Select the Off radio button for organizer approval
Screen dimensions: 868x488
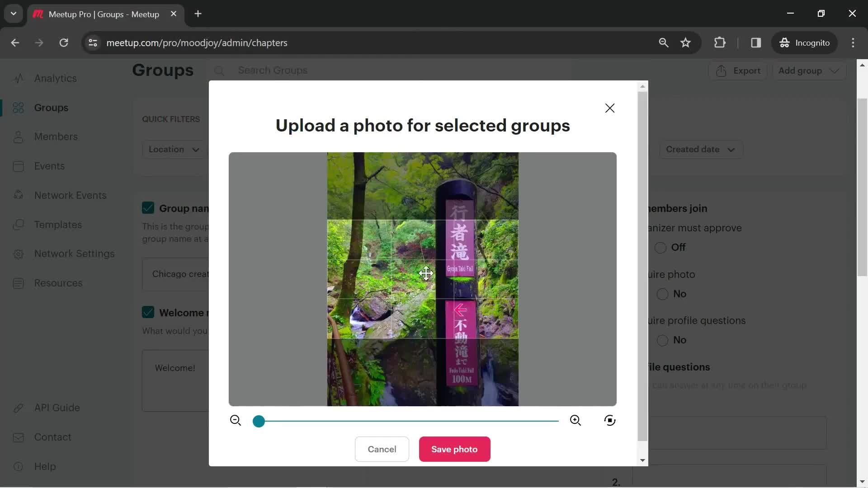click(x=660, y=247)
